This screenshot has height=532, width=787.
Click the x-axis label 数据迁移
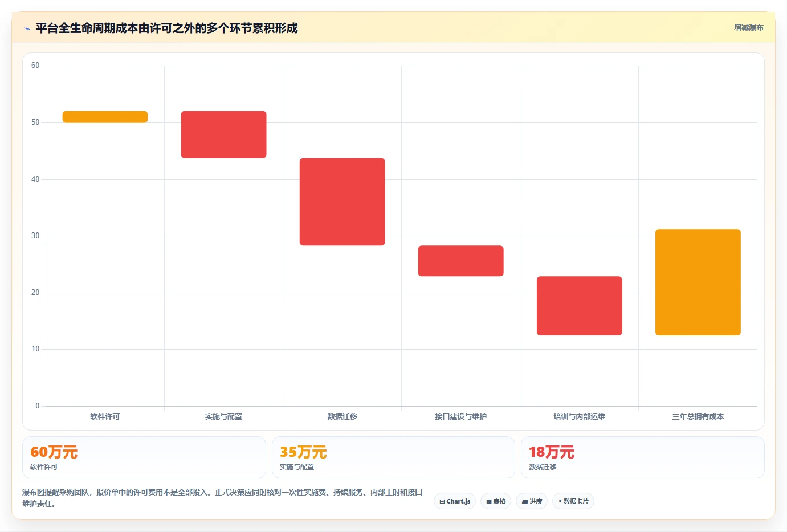click(342, 416)
